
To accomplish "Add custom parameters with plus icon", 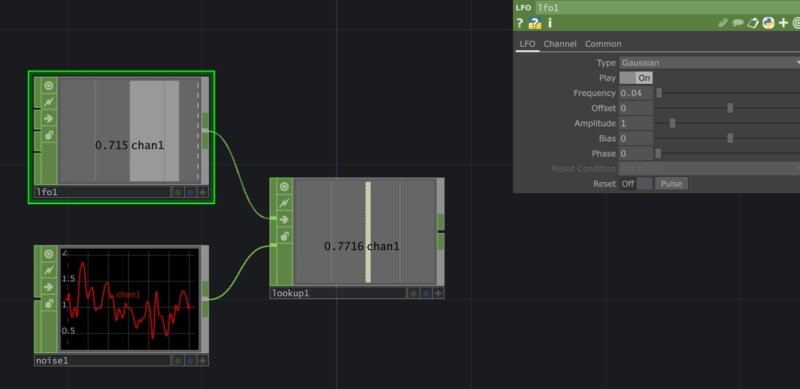I will (784, 23).
